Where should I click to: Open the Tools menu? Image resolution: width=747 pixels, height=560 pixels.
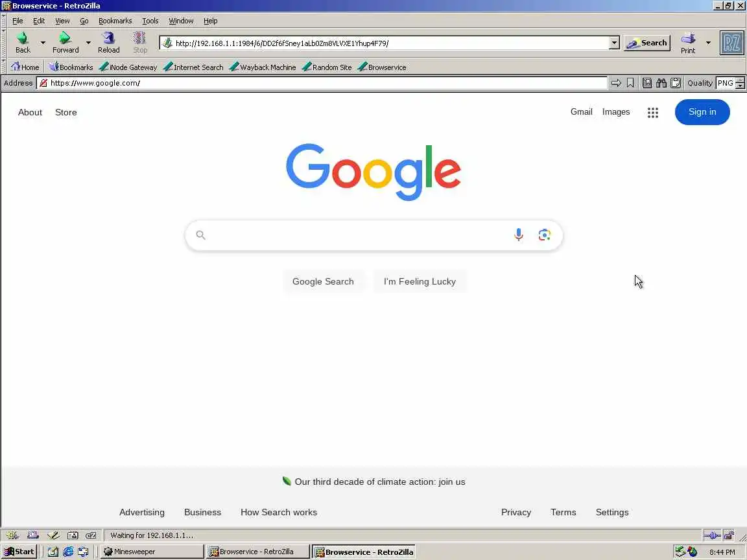tap(150, 21)
